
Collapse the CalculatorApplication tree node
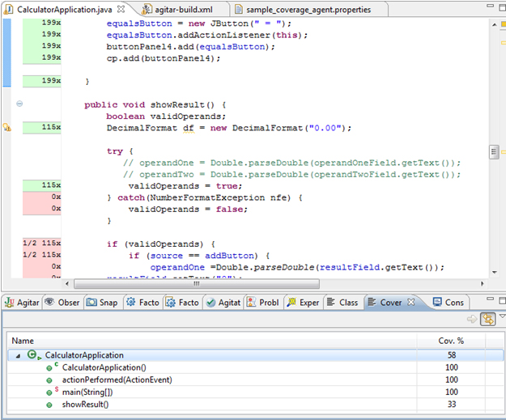click(x=18, y=355)
